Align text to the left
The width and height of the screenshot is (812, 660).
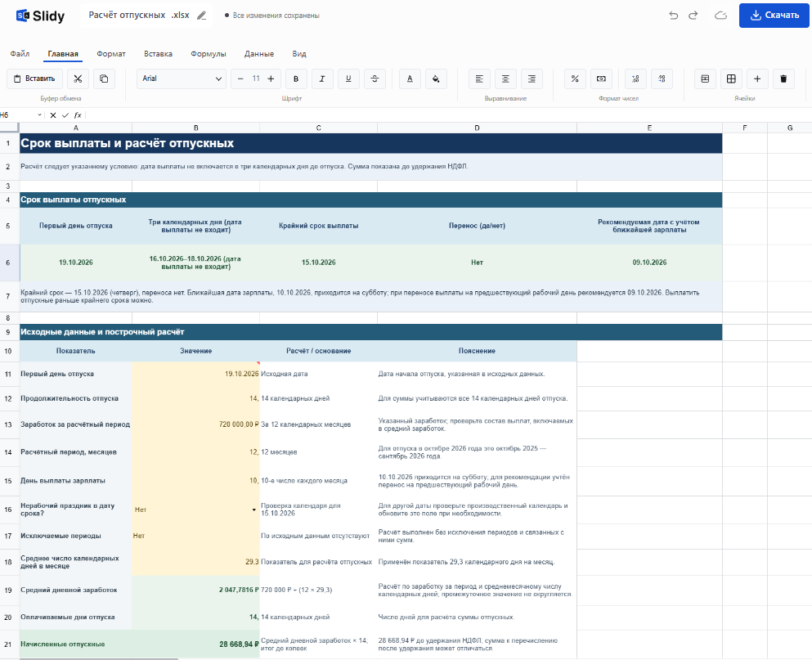[479, 79]
